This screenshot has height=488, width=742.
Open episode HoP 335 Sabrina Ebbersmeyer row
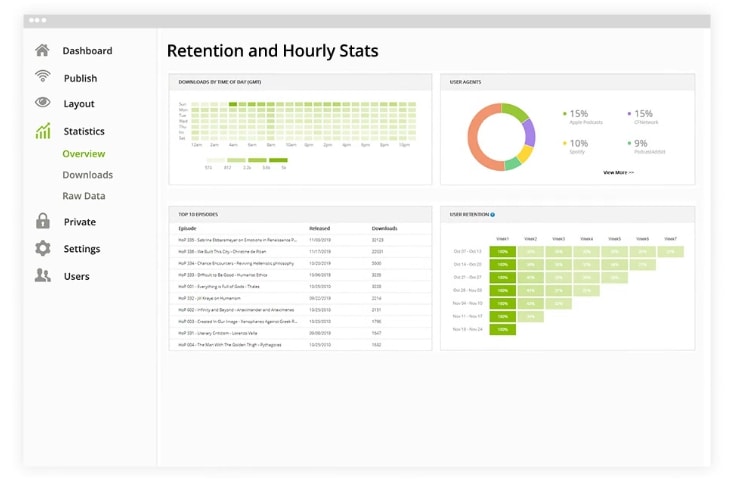(x=300, y=240)
